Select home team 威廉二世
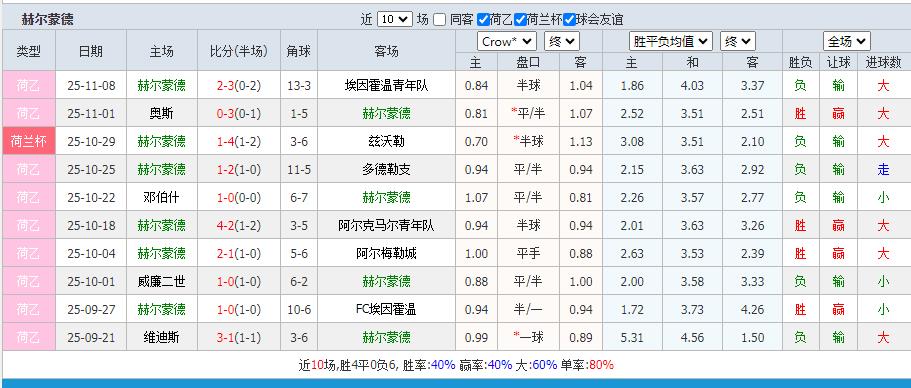The image size is (911, 388). [x=162, y=282]
